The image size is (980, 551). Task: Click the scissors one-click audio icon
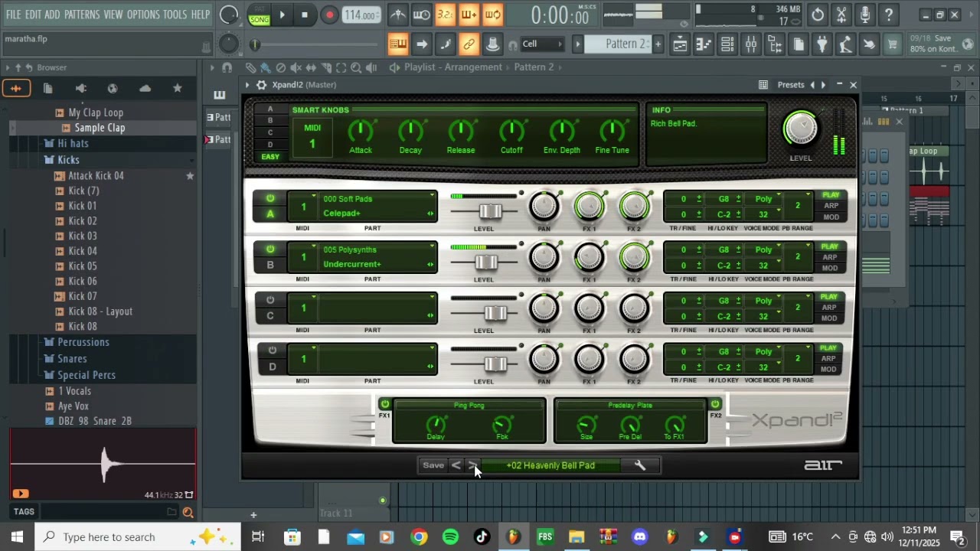[x=841, y=15]
